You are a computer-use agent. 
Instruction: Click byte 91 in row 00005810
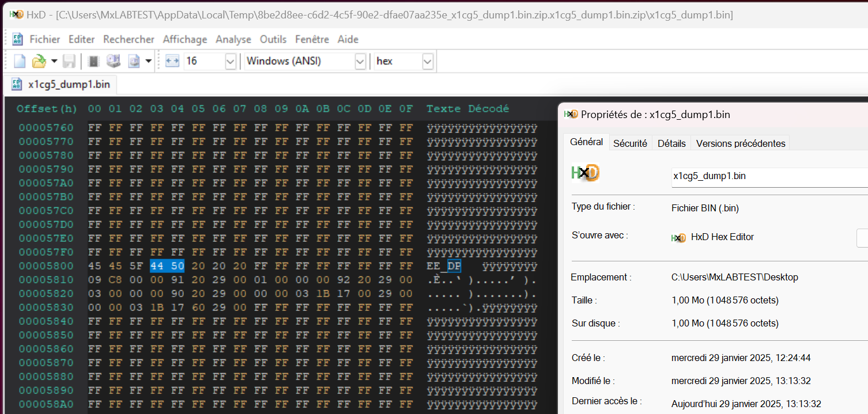tap(178, 280)
